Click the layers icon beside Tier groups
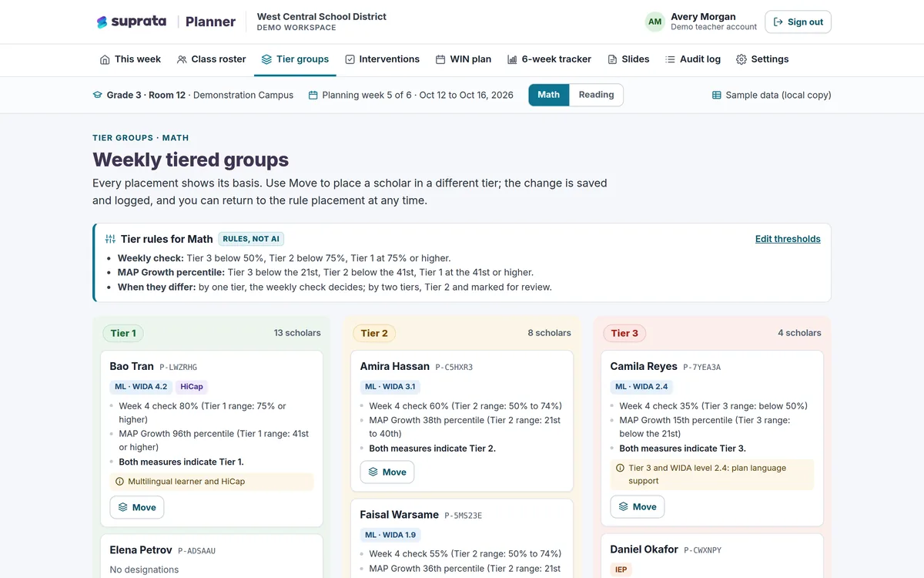Viewport: 924px width, 578px height. click(x=266, y=59)
